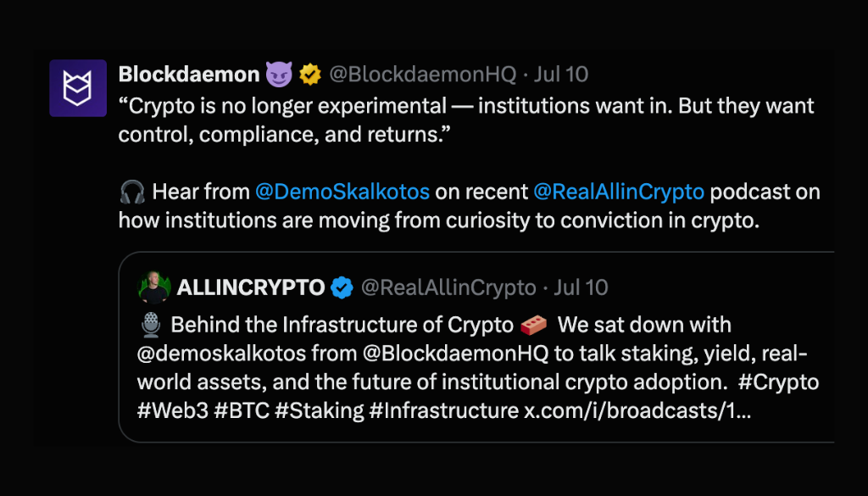Open the blue @RealAllinCrypto mention link
Screen dimensions: 868x496
[x=619, y=192]
